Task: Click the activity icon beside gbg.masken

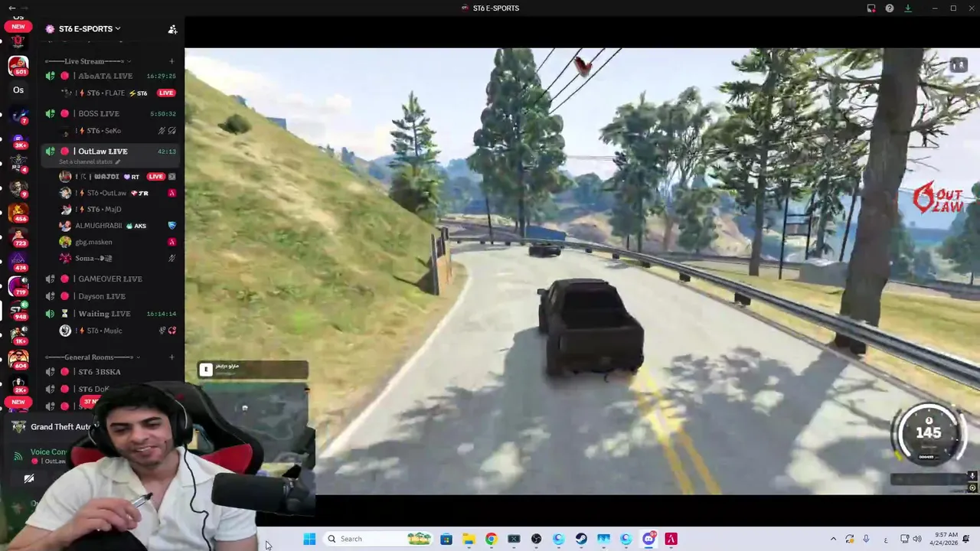Action: tap(171, 242)
